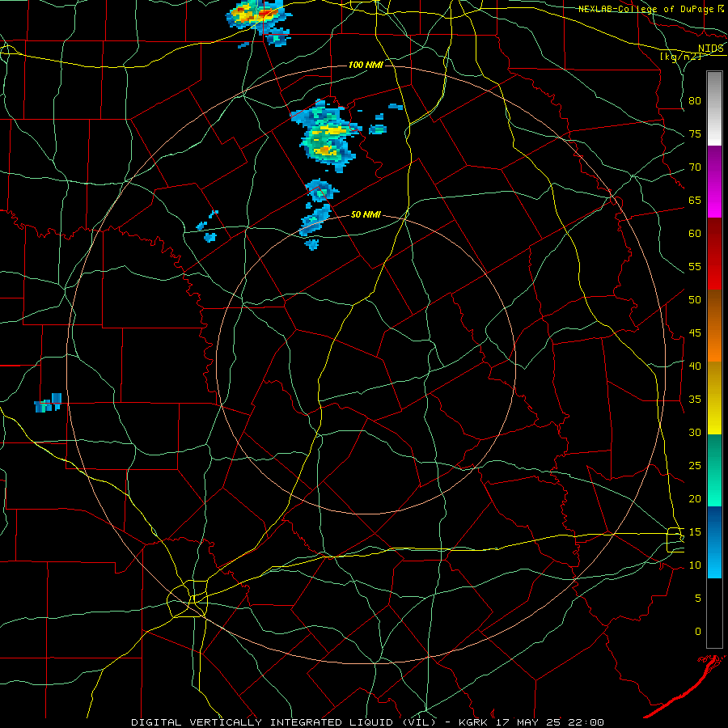The height and width of the screenshot is (728, 728).
Task: Click the color scale value 60
Action: (x=695, y=233)
